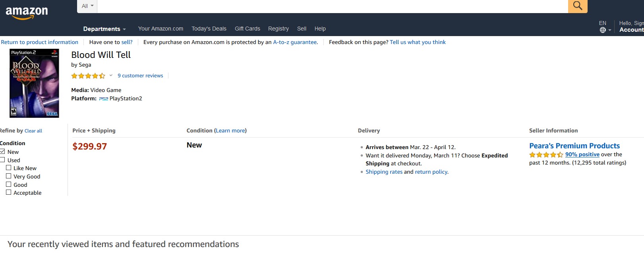Open the All search category dropdown

87,6
